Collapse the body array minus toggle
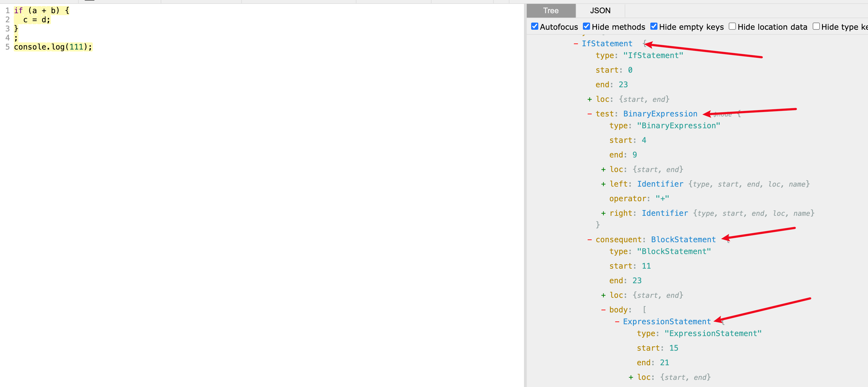 coord(603,310)
